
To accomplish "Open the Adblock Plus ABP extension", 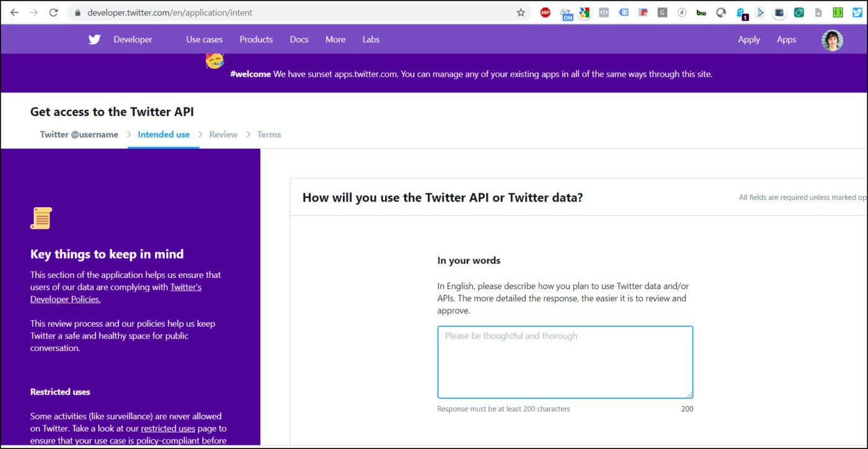I will click(545, 12).
